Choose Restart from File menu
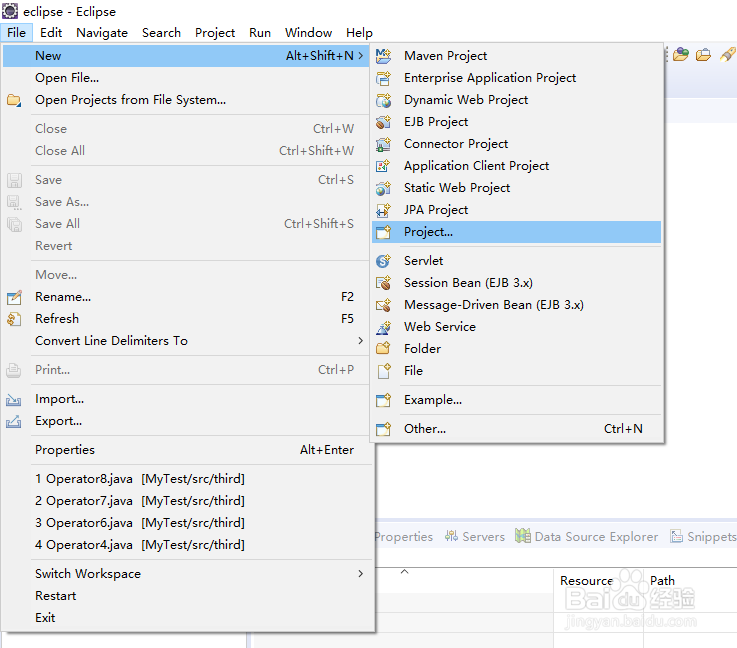Image resolution: width=737 pixels, height=648 pixels. point(186,596)
